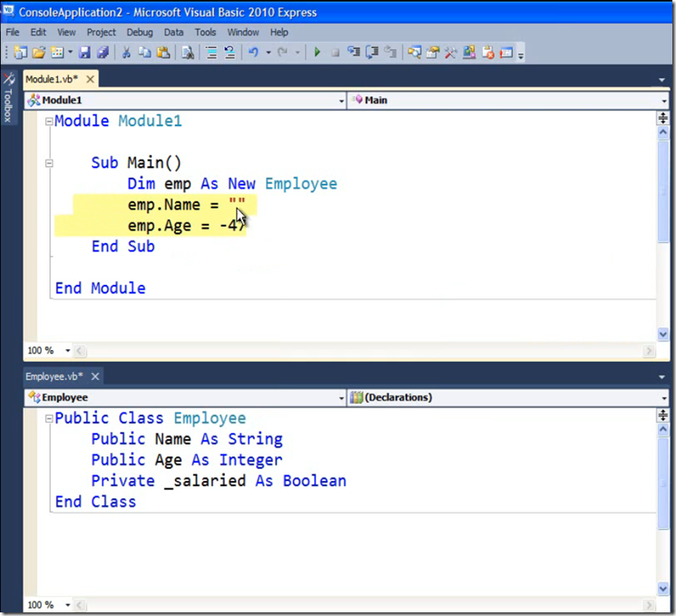Click on 'Employee' type in Dim statement
The image size is (676, 616).
(301, 184)
